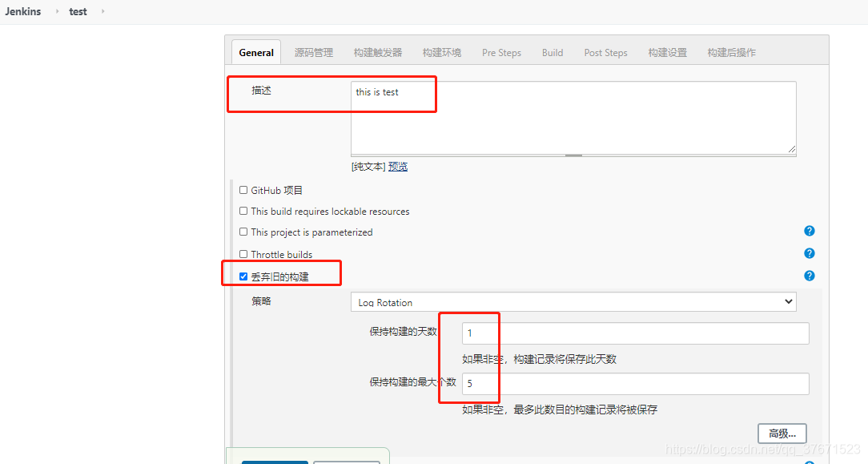This screenshot has width=868, height=464.
Task: Switch to the Pre Steps tab
Action: tap(501, 53)
